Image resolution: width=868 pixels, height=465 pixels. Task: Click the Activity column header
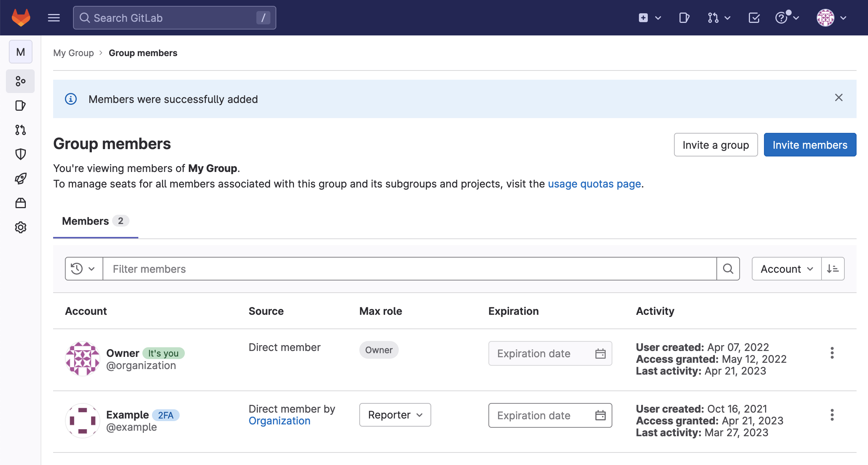(x=655, y=311)
